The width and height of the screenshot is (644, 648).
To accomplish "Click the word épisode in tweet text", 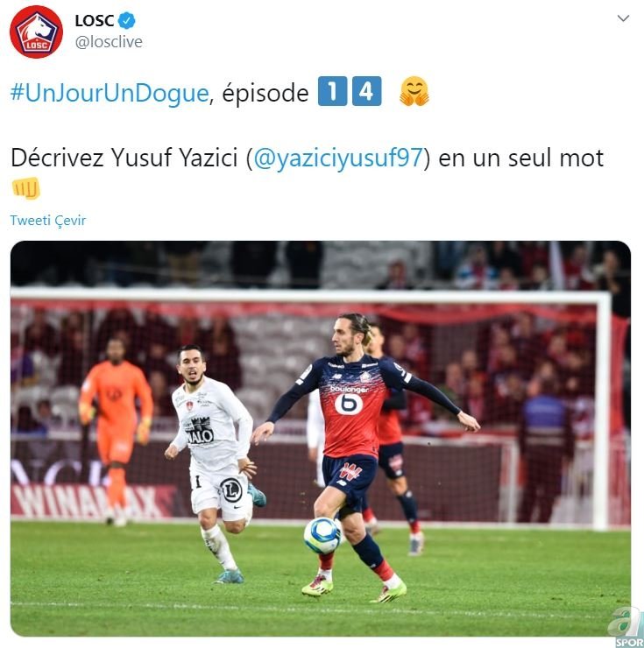I will point(265,93).
